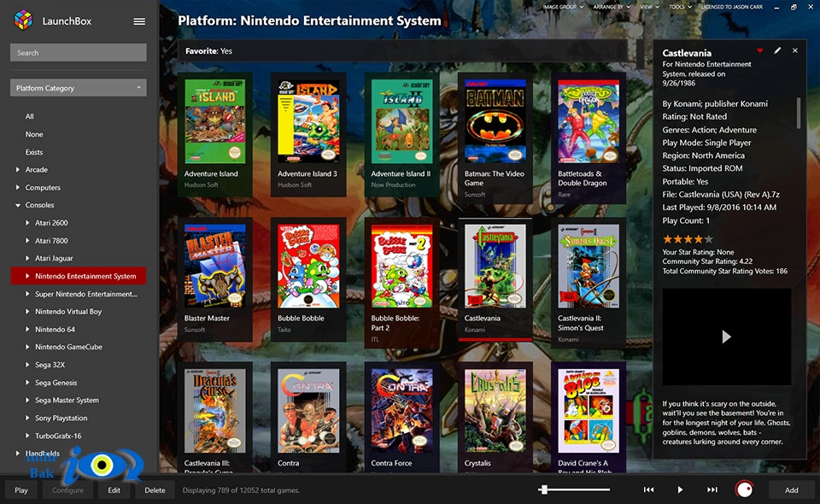Click the Favorite: Yes filter header
The height and width of the screenshot is (504, 820).
(402, 51)
